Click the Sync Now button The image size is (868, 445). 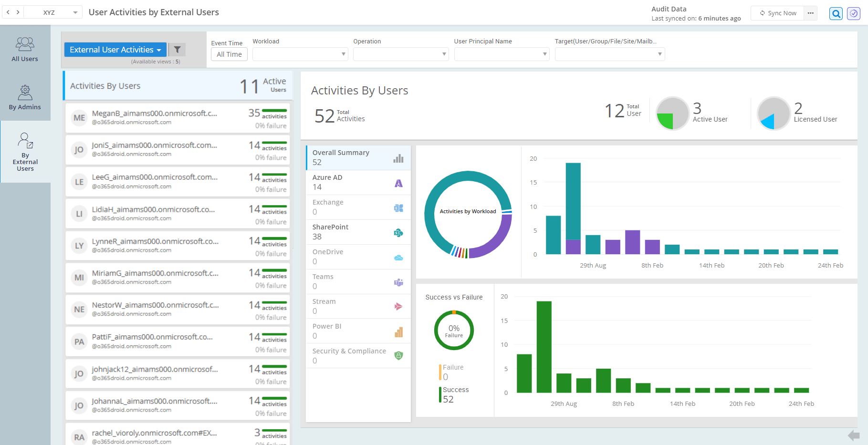click(777, 13)
